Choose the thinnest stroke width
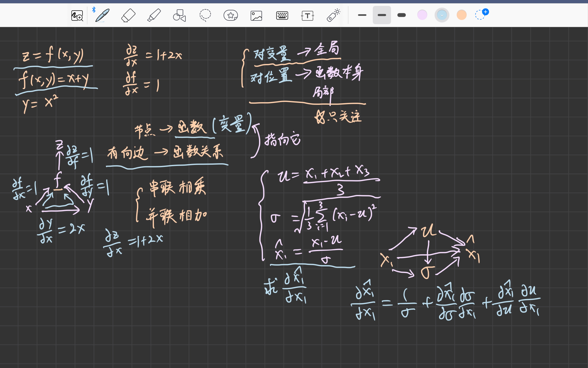This screenshot has height=368, width=588. 362,15
